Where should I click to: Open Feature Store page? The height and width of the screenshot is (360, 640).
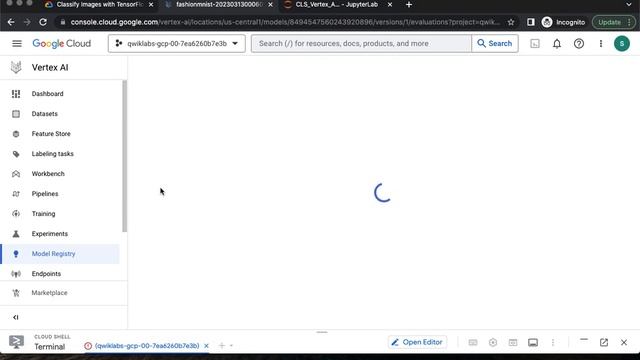(51, 134)
